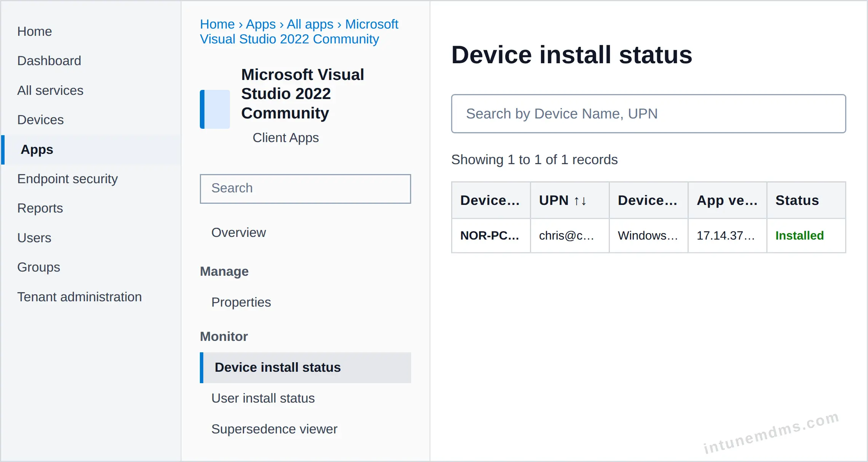Screen dimensions: 868x462
Task: Open the Overview page
Action: (x=239, y=232)
